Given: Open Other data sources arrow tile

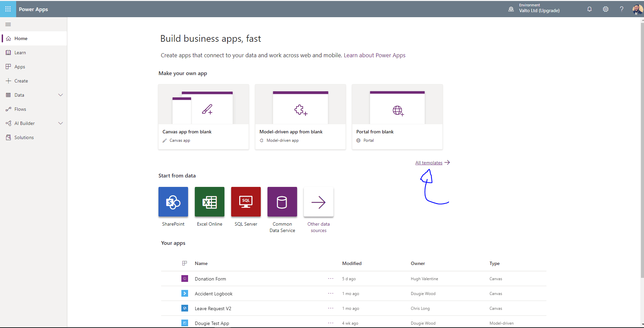Looking at the screenshot, I should click(319, 202).
